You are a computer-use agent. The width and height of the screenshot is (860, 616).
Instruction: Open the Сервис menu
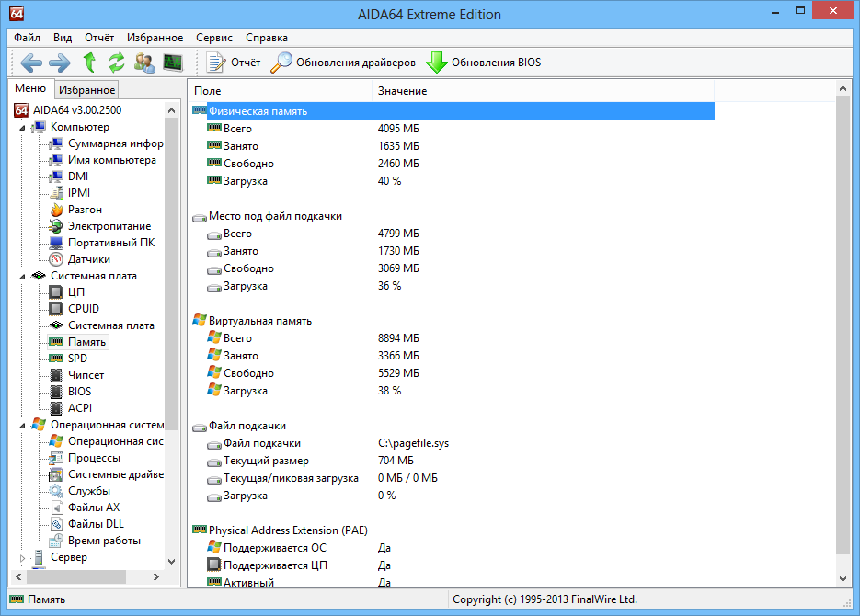pyautogui.click(x=214, y=38)
